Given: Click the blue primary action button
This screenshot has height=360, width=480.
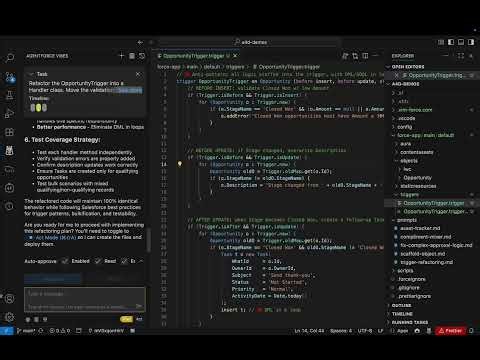Looking at the screenshot, I should [52, 278].
